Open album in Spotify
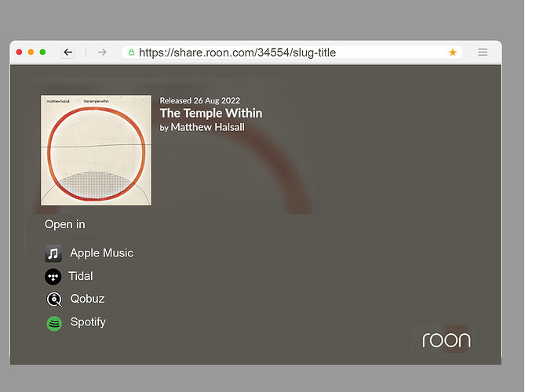 coord(88,322)
